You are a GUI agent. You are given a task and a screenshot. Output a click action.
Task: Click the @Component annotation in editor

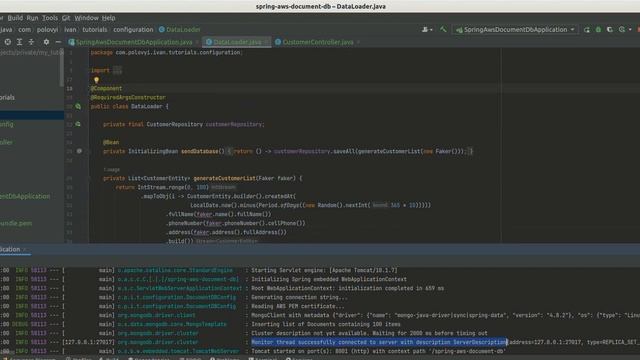106,88
